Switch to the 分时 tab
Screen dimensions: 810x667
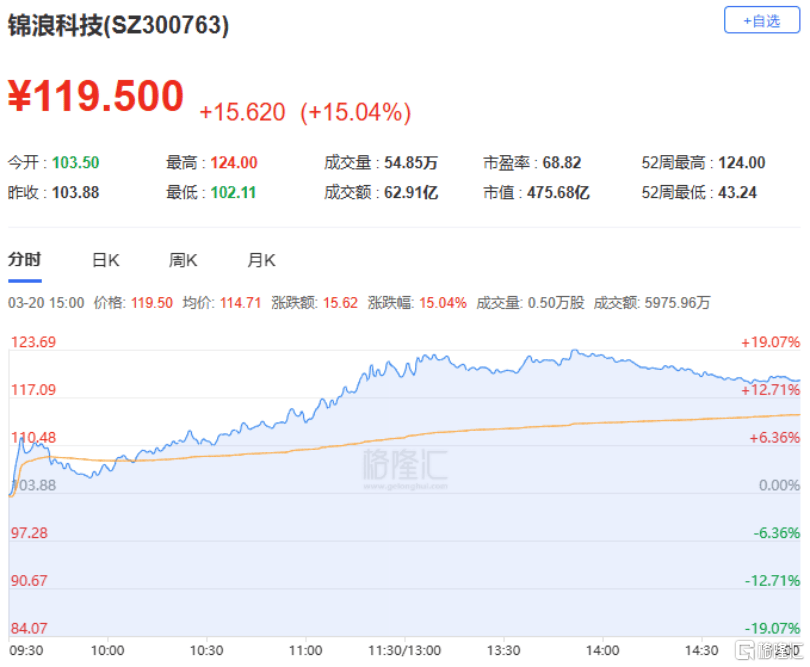click(25, 259)
